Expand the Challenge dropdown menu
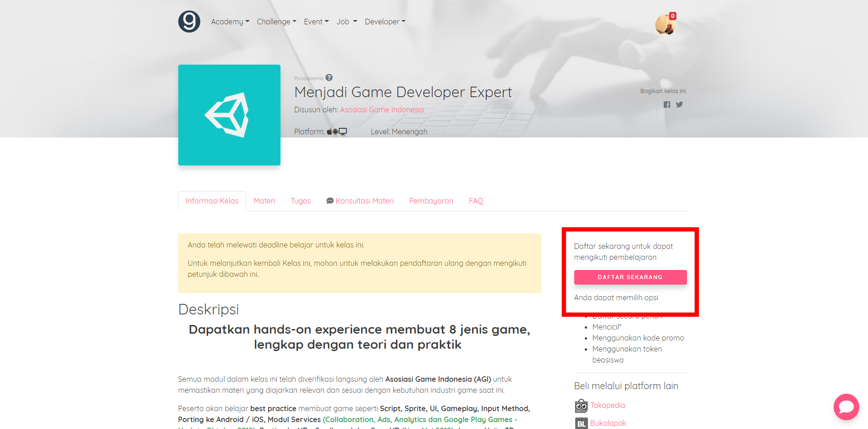The width and height of the screenshot is (868, 429). 276,22
